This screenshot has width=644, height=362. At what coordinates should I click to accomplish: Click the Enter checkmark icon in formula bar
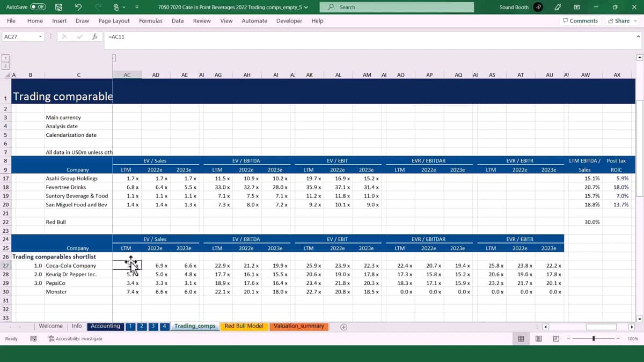(x=79, y=36)
